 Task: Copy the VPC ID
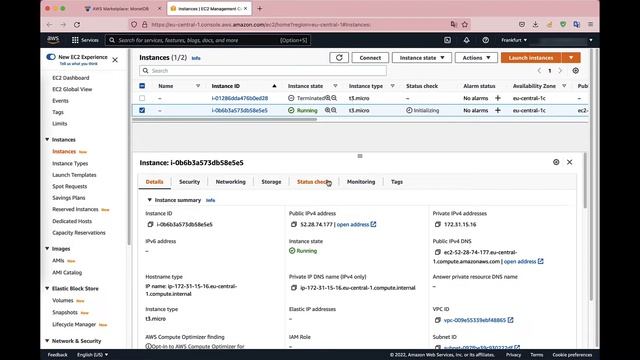click(438, 320)
